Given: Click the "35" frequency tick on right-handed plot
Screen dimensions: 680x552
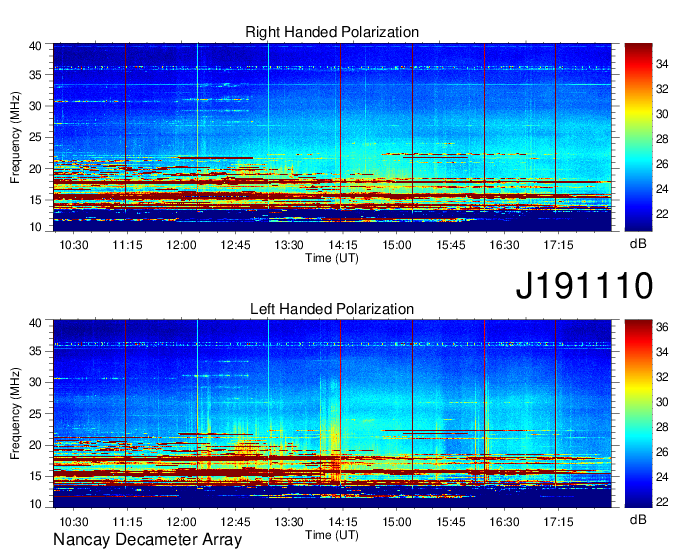Looking at the screenshot, I should pos(35,75).
